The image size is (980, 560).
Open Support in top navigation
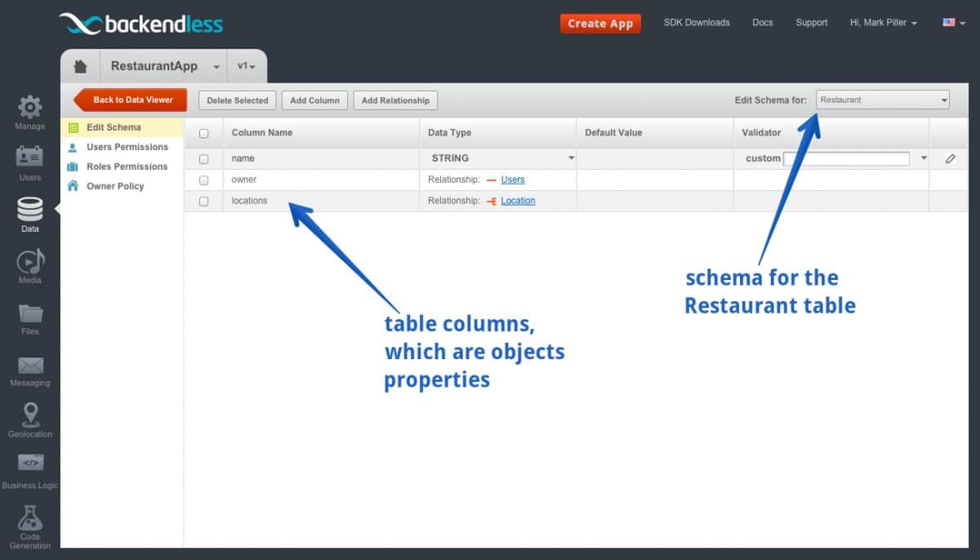pyautogui.click(x=812, y=23)
